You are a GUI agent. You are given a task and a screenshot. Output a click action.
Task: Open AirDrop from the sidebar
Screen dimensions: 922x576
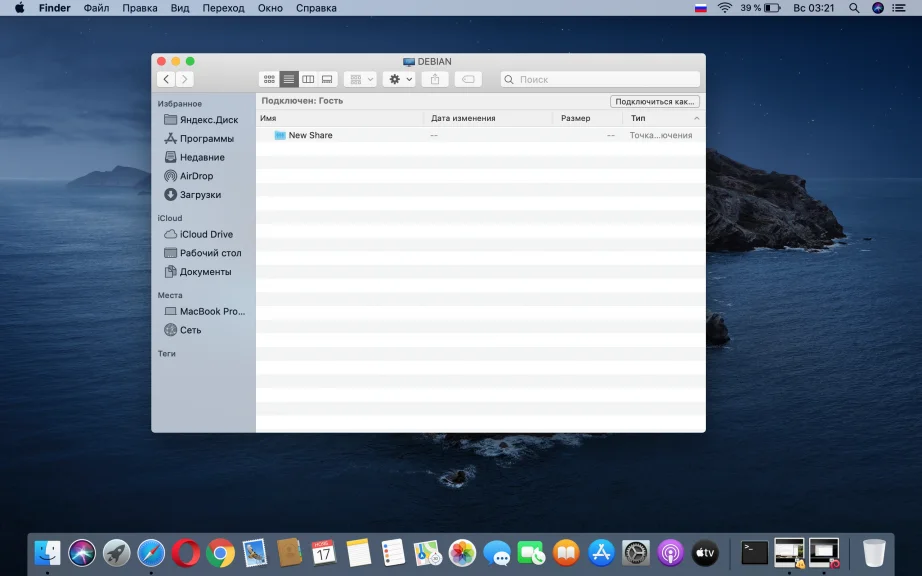(196, 176)
